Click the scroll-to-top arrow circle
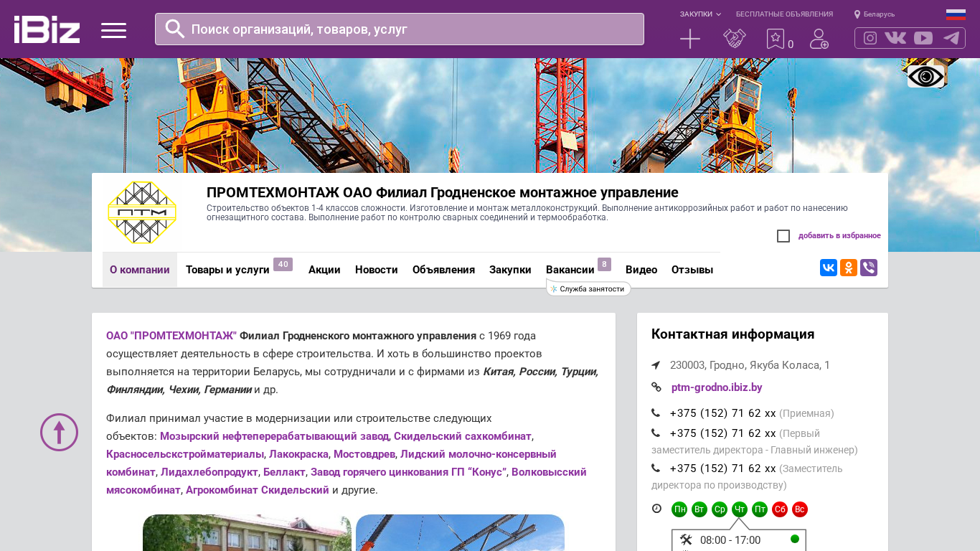This screenshot has height=551, width=980. [59, 432]
